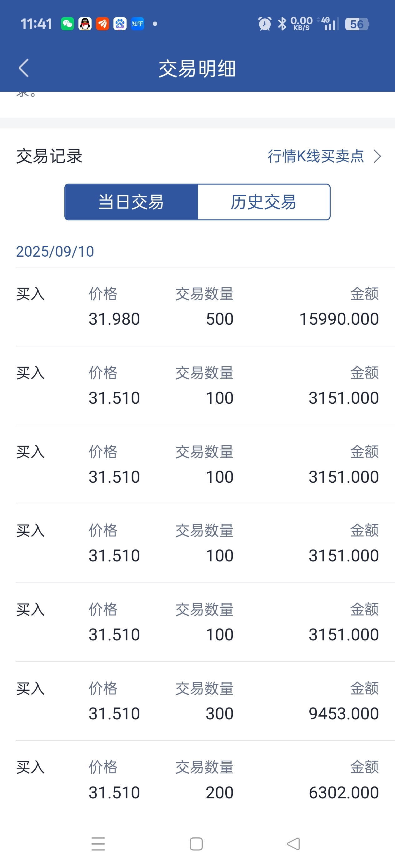Tap the Baidu paw notification icon
This screenshot has height=868, width=395.
pyautogui.click(x=120, y=24)
